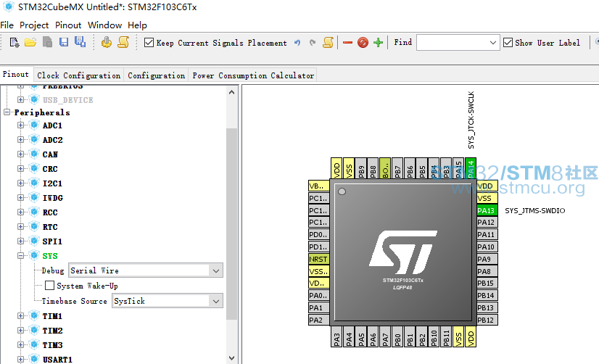
Task: Click the red circular reset icon
Action: coord(363,42)
